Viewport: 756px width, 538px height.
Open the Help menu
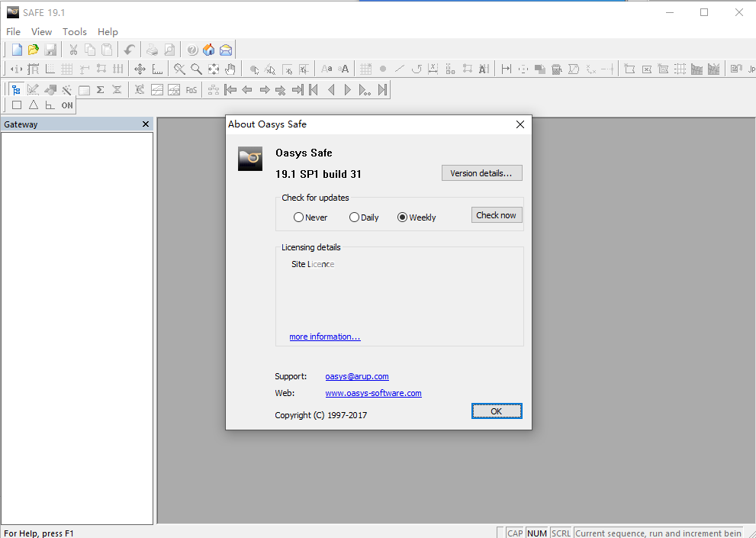click(108, 32)
